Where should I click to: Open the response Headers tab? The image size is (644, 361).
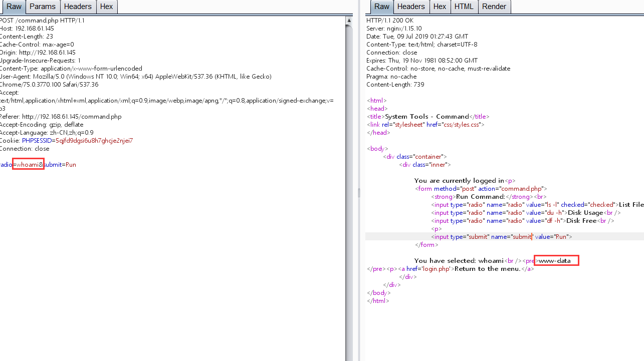411,7
